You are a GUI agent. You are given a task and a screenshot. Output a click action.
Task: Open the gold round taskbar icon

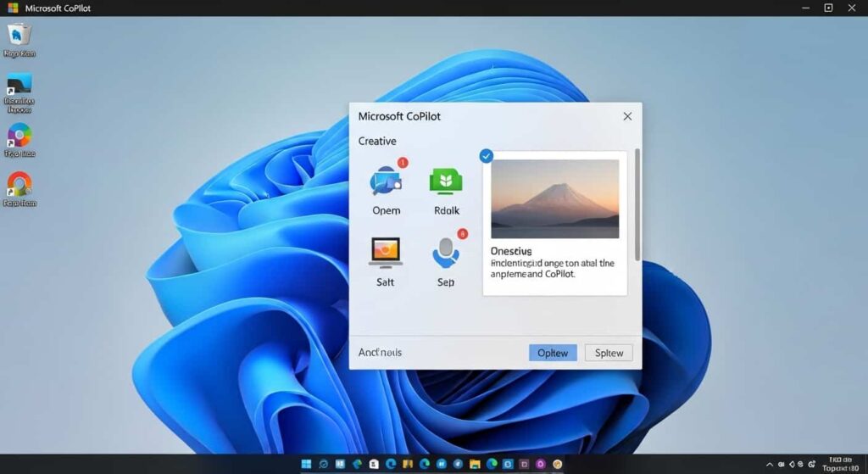(x=558, y=464)
